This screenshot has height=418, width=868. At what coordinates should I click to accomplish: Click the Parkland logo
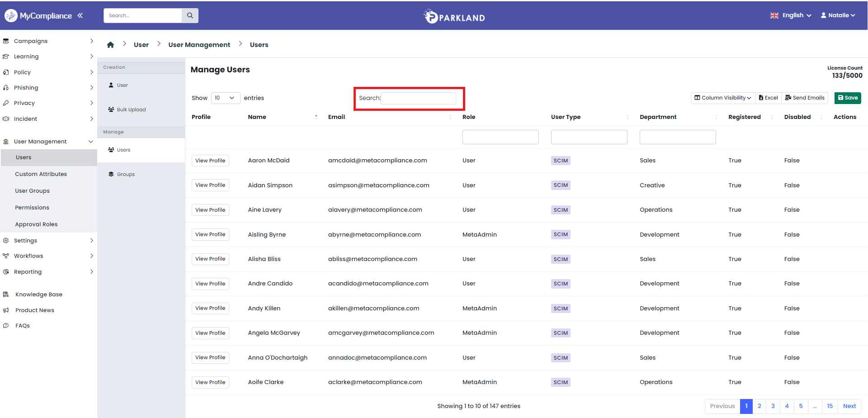[454, 16]
